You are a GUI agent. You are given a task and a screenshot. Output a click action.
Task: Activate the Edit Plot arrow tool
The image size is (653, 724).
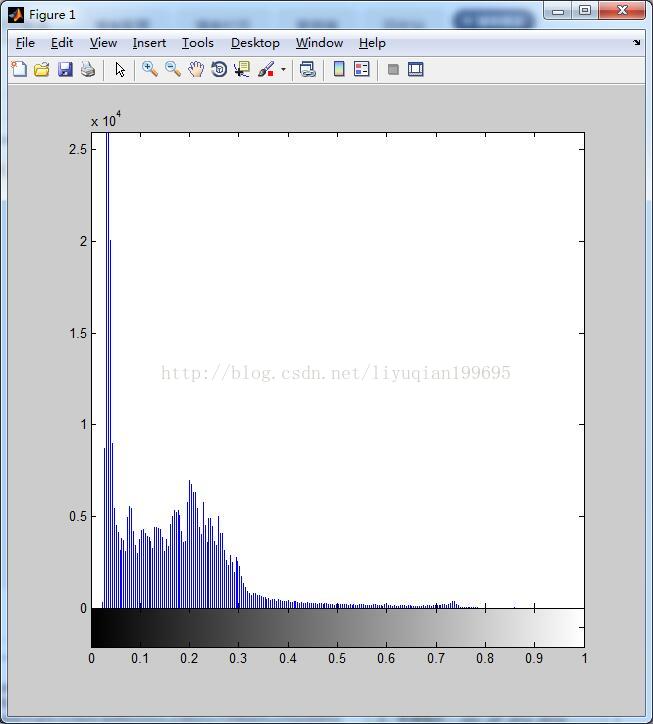(x=120, y=69)
